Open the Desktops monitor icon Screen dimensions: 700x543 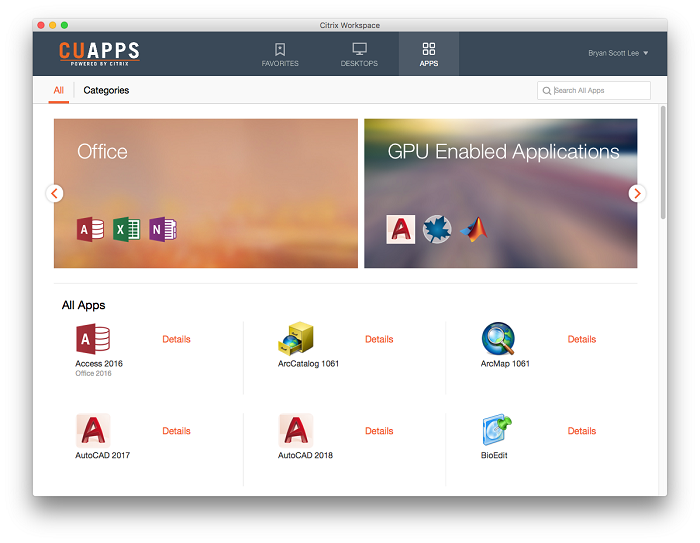pos(359,49)
